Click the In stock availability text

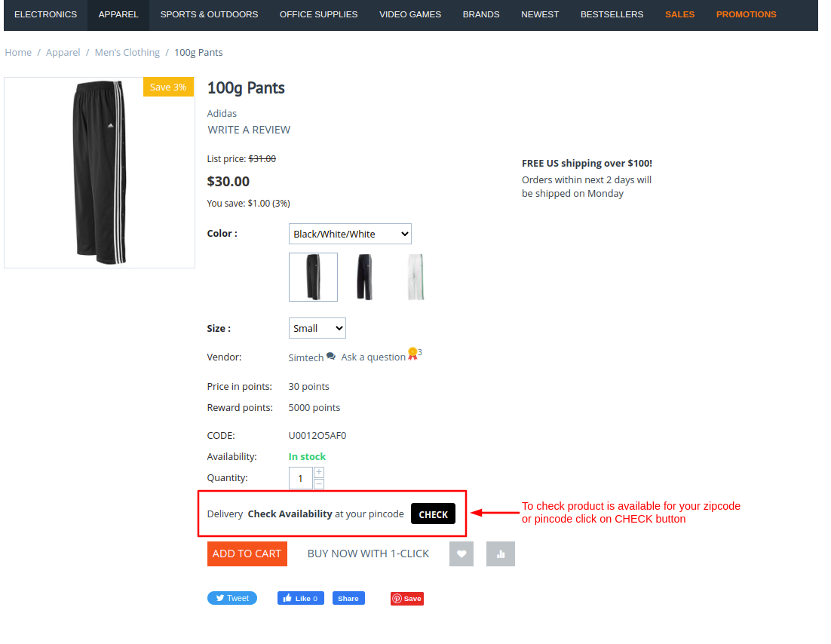[307, 456]
